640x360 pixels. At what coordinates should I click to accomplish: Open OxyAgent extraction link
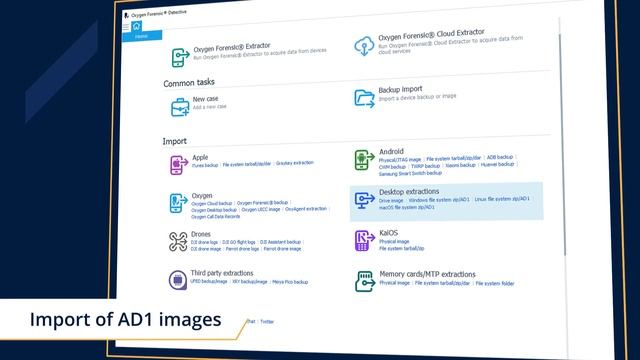pyautogui.click(x=306, y=209)
